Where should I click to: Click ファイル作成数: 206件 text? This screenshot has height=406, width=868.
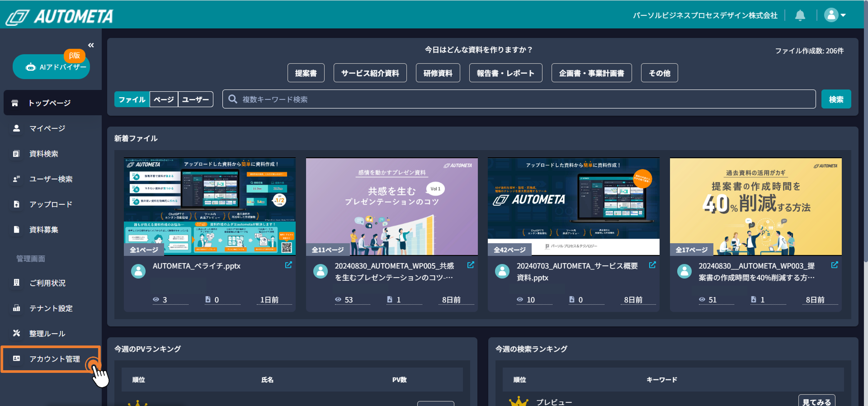pos(809,51)
